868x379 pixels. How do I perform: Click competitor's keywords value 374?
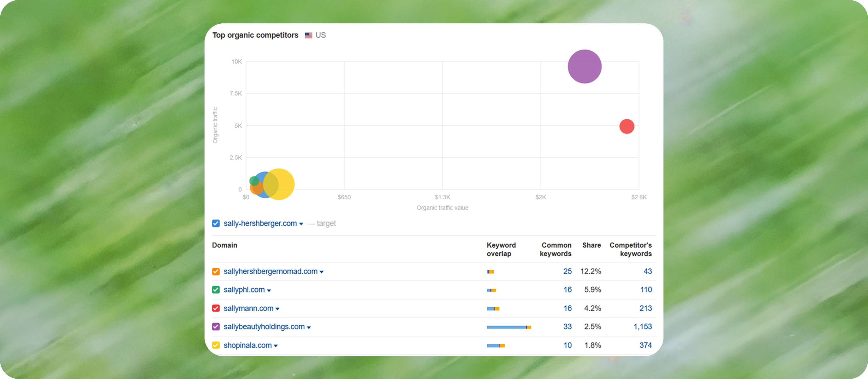(645, 345)
